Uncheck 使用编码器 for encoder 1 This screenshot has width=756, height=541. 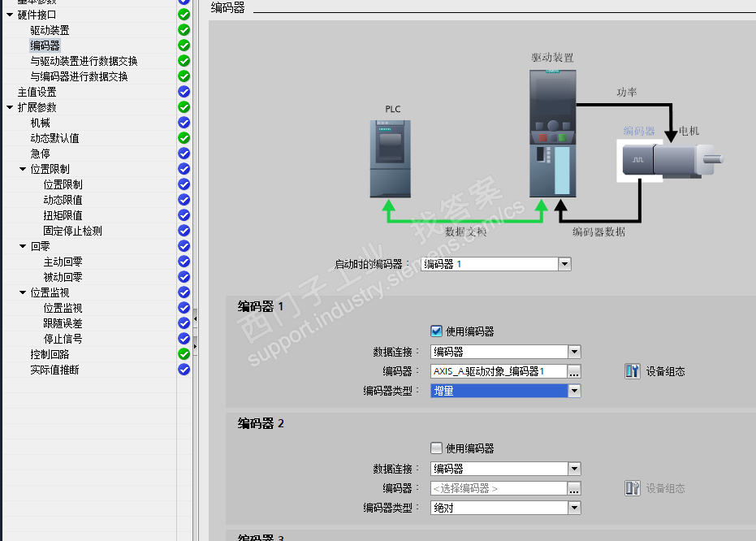pos(436,331)
